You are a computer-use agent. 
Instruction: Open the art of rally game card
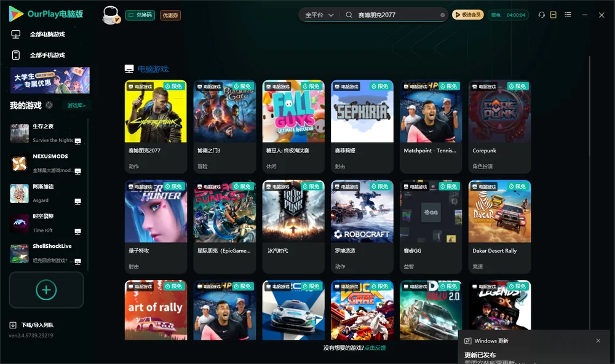click(156, 310)
